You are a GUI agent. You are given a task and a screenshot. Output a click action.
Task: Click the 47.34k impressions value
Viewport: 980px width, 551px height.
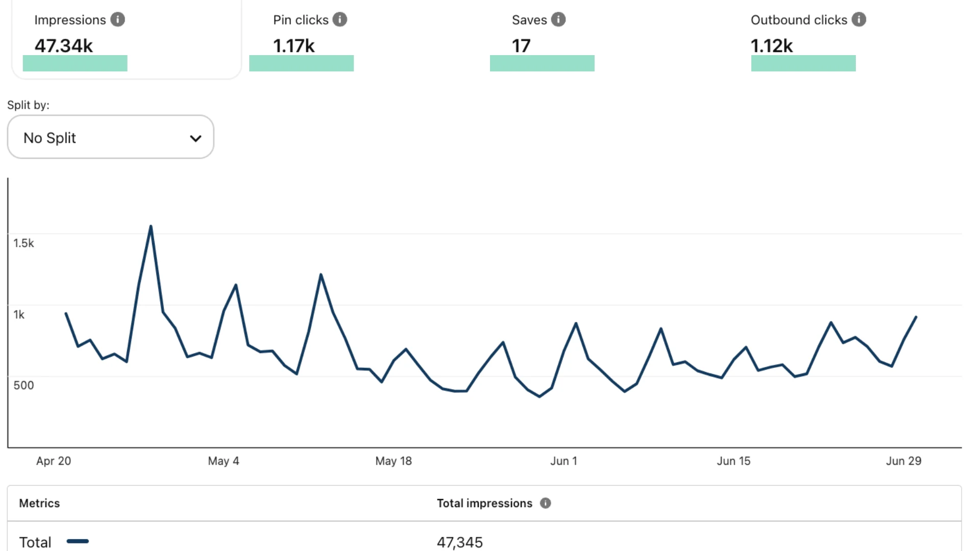pyautogui.click(x=64, y=45)
